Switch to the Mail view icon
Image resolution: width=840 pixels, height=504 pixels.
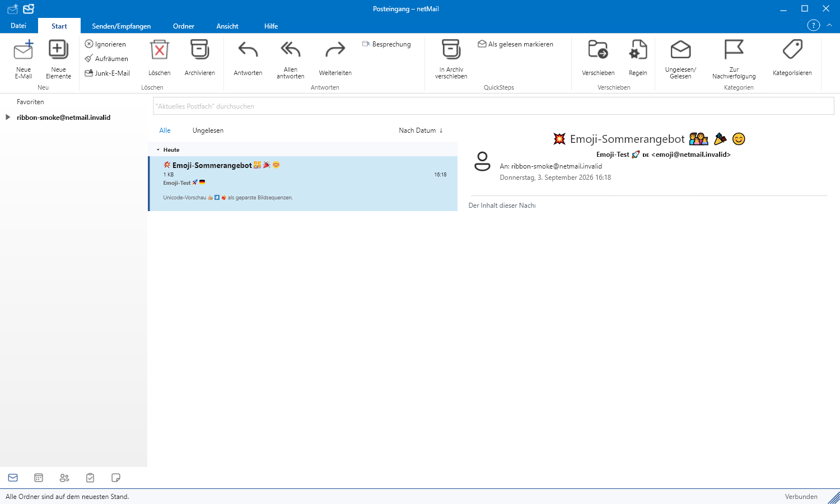tap(13, 478)
